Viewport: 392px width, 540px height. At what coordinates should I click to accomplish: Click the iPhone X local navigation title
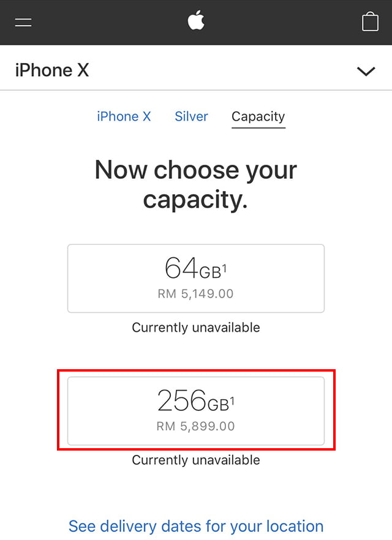[52, 70]
